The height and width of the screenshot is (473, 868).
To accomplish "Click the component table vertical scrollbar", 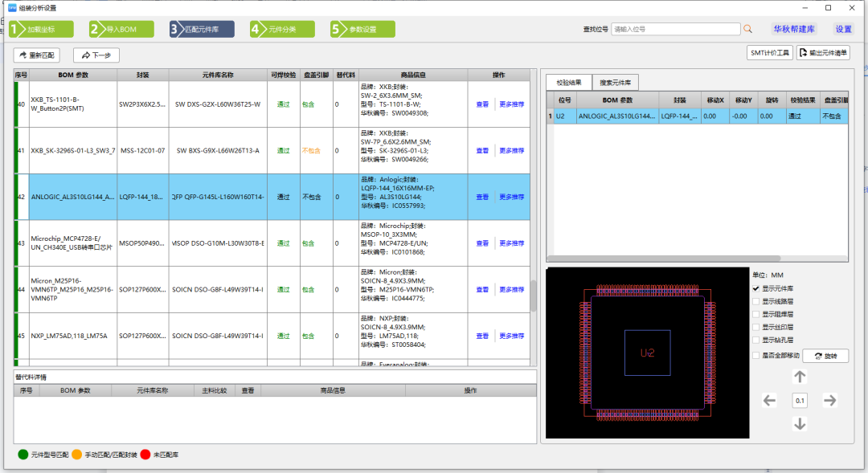I will 534,296.
